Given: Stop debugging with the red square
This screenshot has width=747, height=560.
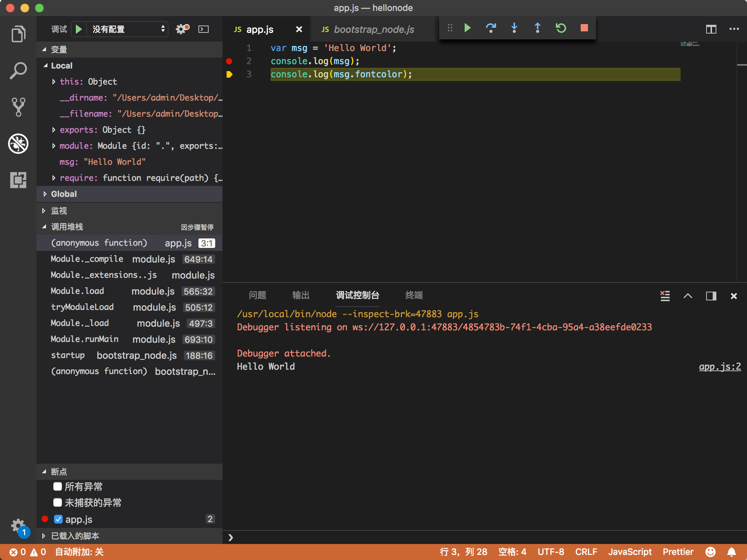Looking at the screenshot, I should tap(584, 28).
